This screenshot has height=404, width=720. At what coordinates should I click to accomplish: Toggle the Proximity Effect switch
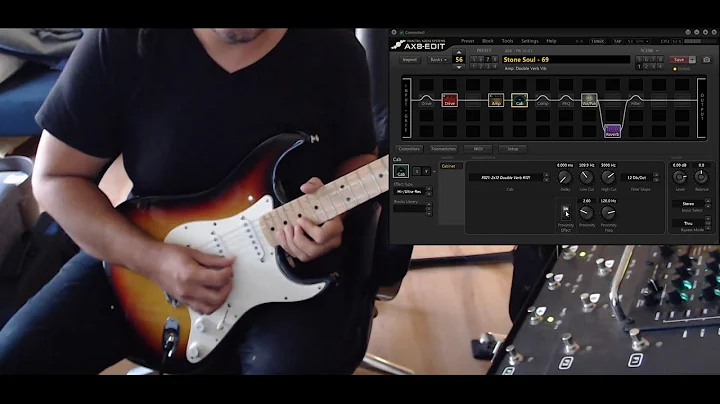[x=566, y=213]
